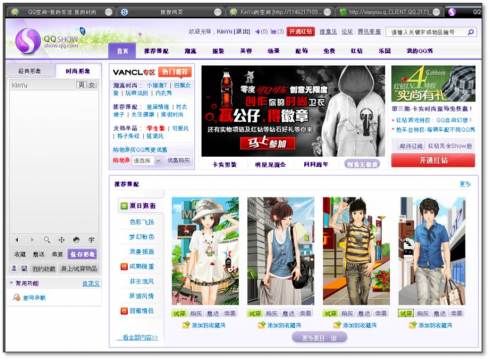The image size is (490, 360).
Task: Open the 首页 home tab in navigation bar
Action: pyautogui.click(x=122, y=51)
